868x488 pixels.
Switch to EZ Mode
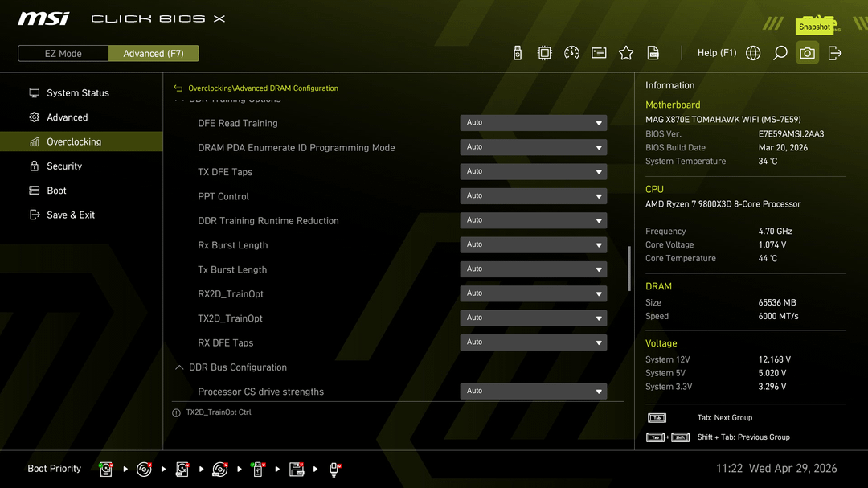pos(63,54)
